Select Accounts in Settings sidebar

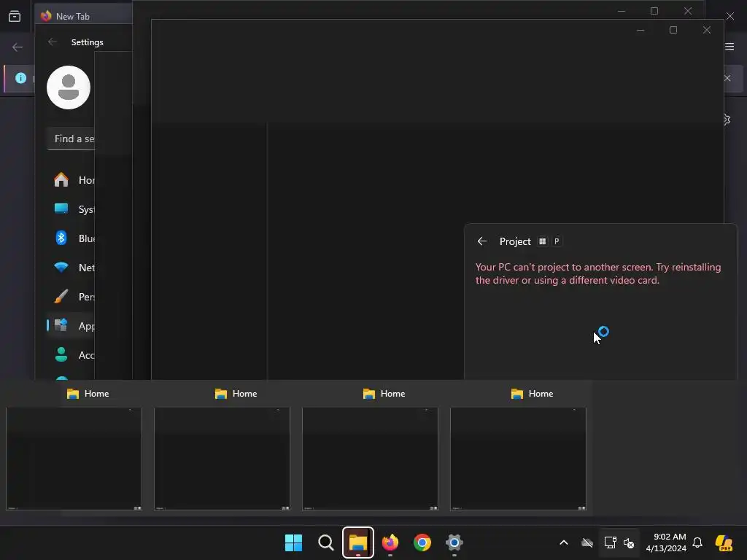(x=71, y=355)
